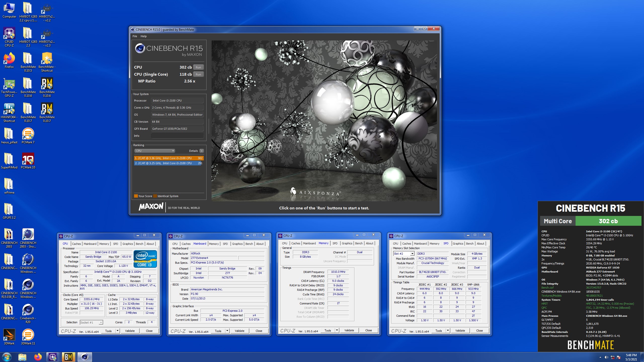Click the Info input field in Cinebench
Viewport: 644px width, 362px height.
[x=177, y=136]
